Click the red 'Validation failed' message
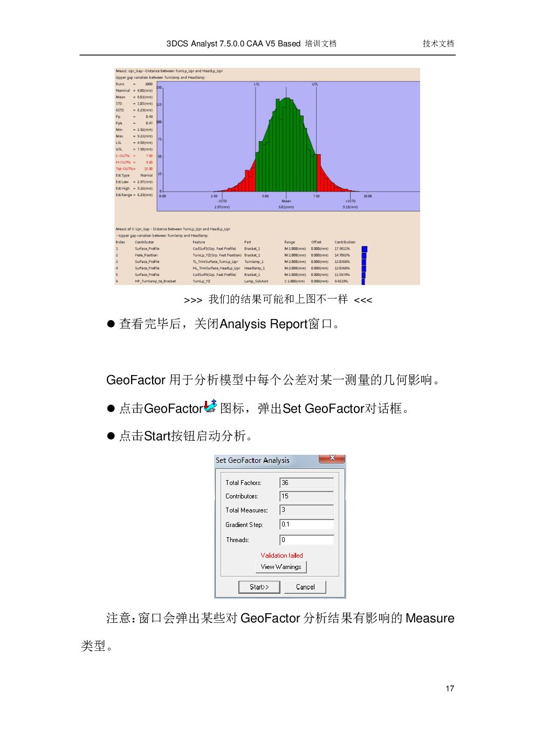The height and width of the screenshot is (756, 535). pos(282,555)
